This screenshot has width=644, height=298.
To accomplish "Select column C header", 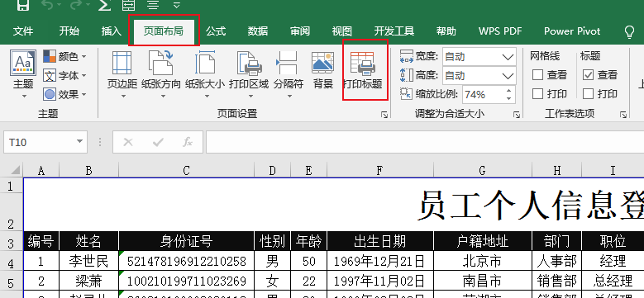I will pyautogui.click(x=187, y=171).
